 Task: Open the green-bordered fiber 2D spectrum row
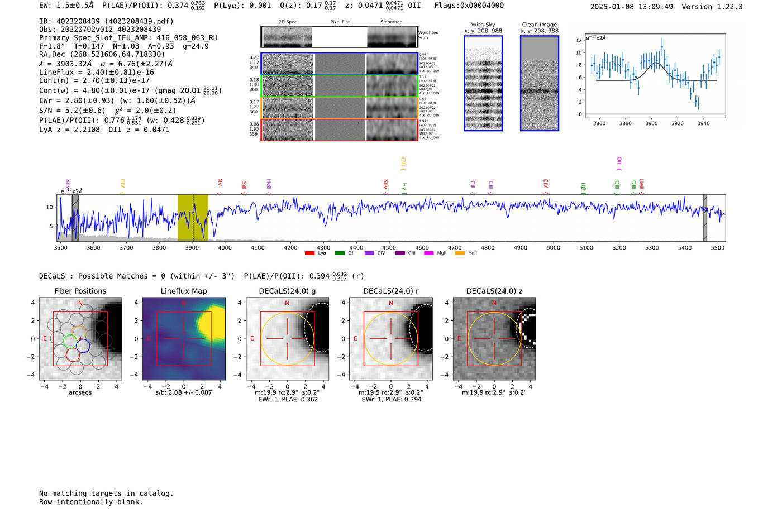tap(339, 85)
